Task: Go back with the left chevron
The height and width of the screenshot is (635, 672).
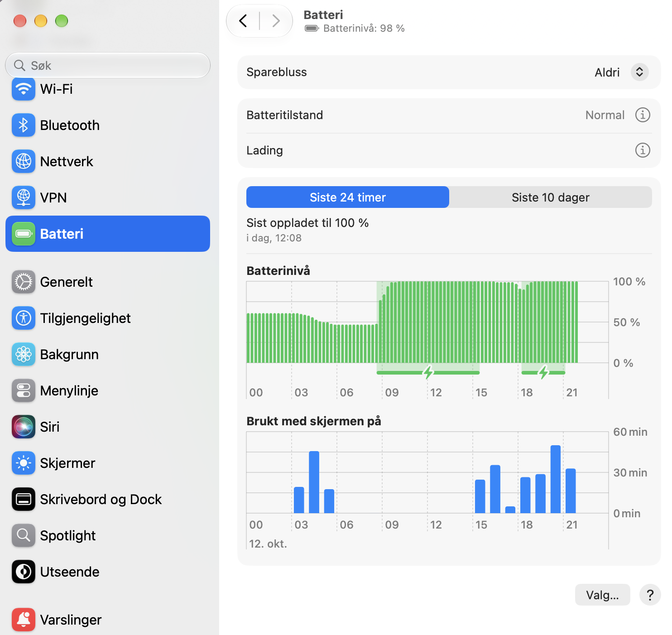Action: click(x=243, y=21)
